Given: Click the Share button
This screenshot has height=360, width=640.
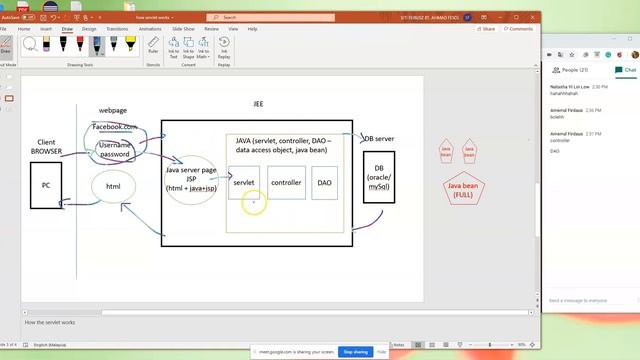Looking at the screenshot, I should click(486, 29).
